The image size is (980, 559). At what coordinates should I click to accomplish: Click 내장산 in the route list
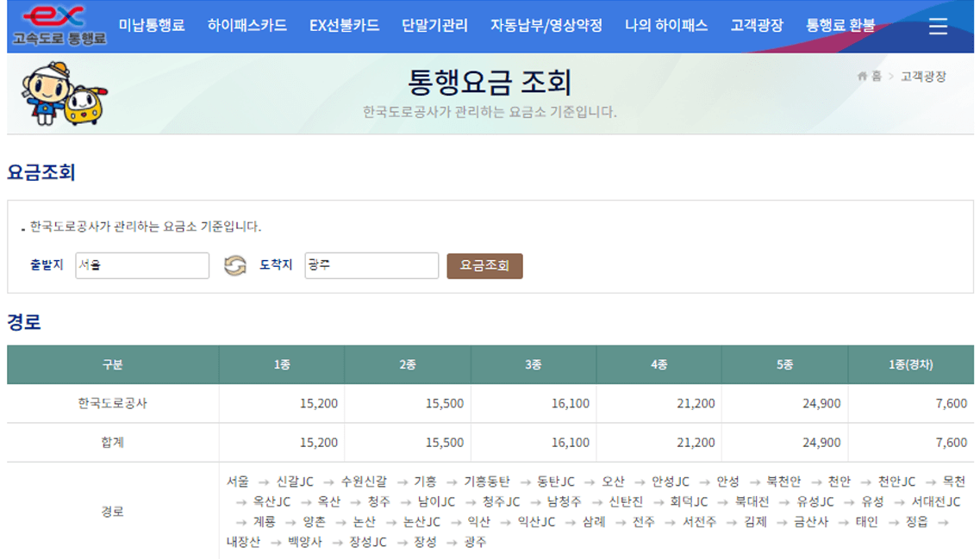click(243, 542)
